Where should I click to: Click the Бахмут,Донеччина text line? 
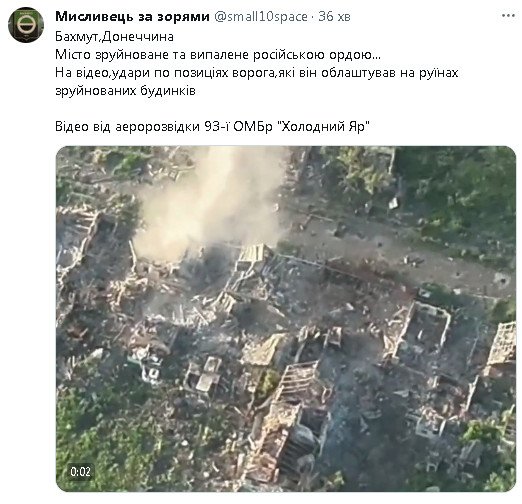(x=114, y=36)
